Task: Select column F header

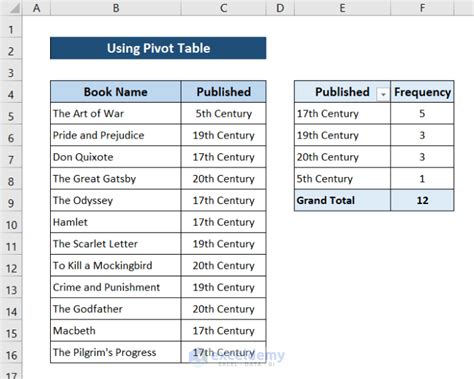Action: [422, 8]
